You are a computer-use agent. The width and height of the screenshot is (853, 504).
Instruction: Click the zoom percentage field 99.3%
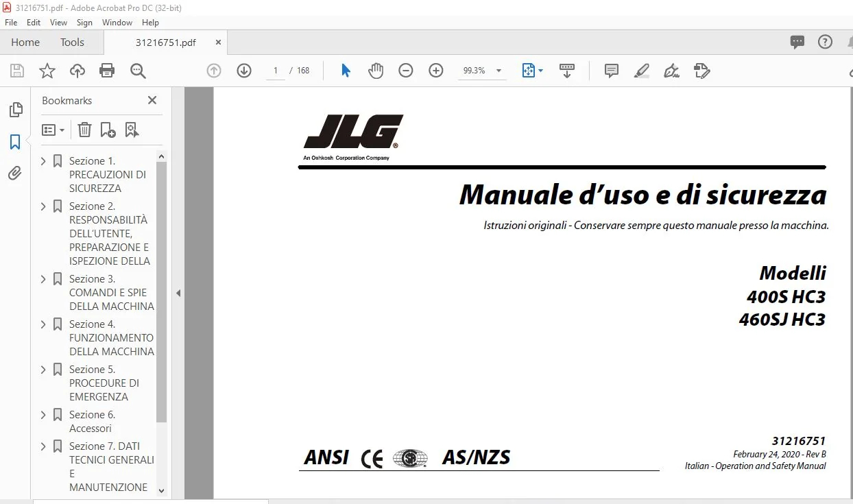click(474, 71)
